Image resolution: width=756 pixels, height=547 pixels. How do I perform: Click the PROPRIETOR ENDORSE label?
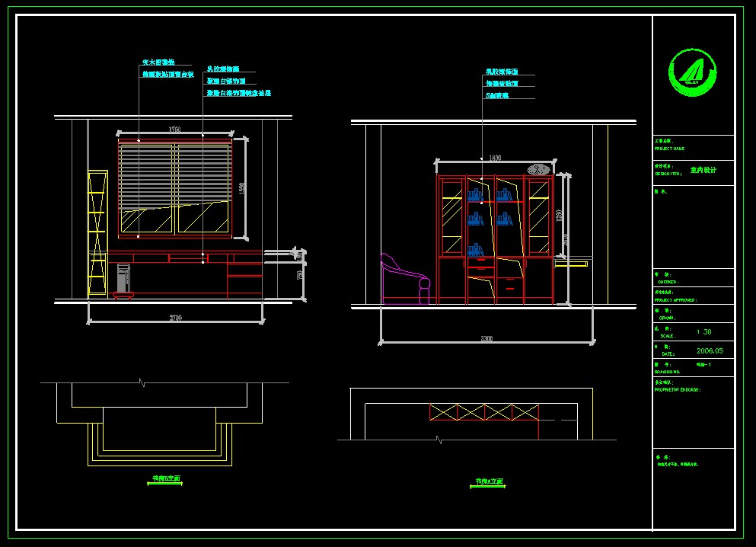click(x=678, y=390)
